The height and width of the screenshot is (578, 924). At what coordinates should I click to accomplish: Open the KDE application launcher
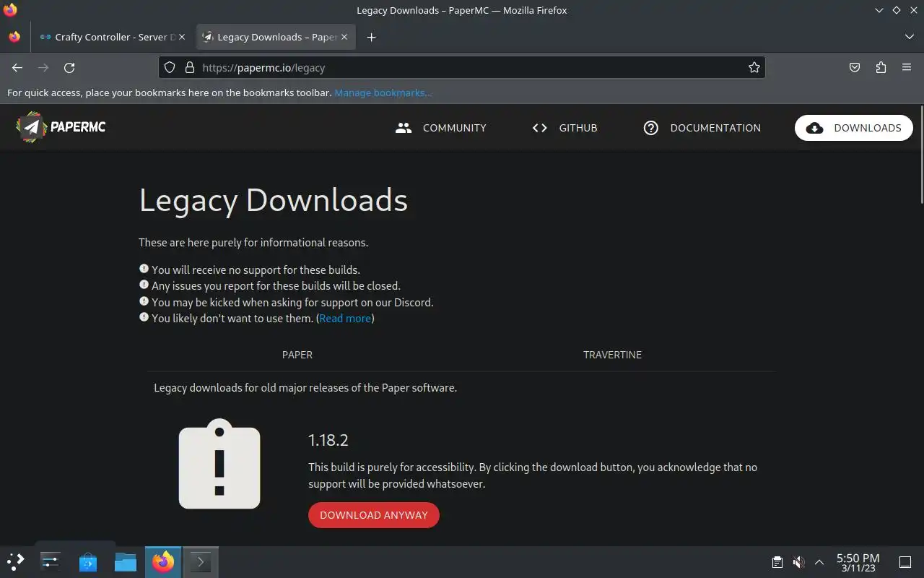15,561
